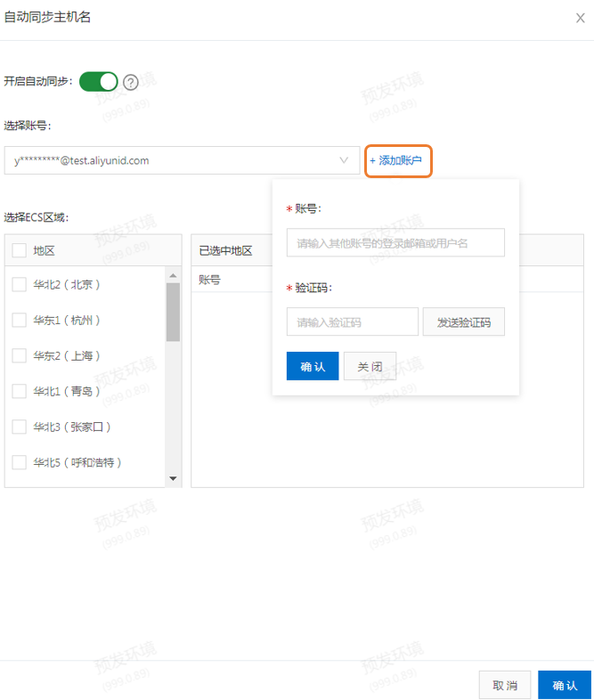Open the 选择账号 dropdown
The height and width of the screenshot is (700, 594).
pyautogui.click(x=182, y=160)
